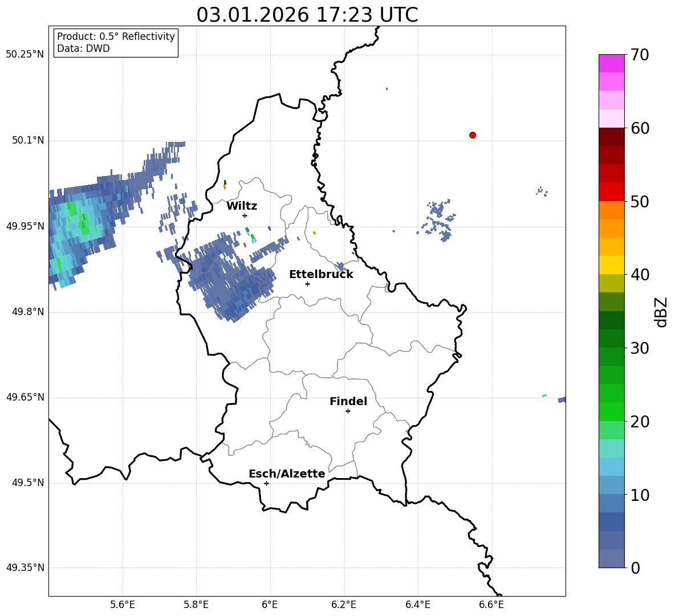Click the red dot marker on the map

[473, 135]
